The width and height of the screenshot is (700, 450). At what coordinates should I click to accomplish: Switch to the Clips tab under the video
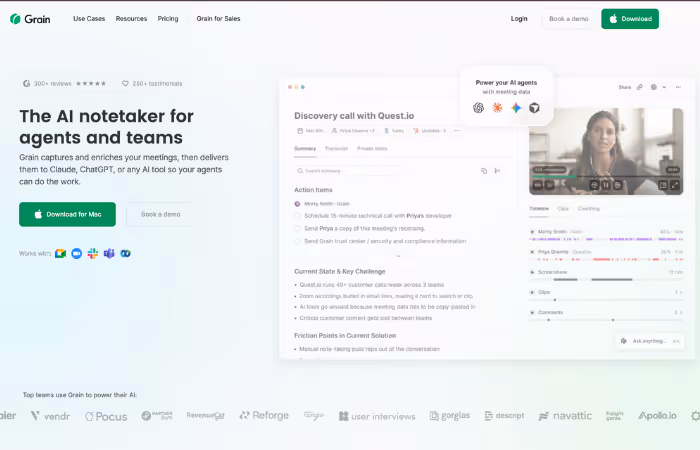tap(563, 208)
